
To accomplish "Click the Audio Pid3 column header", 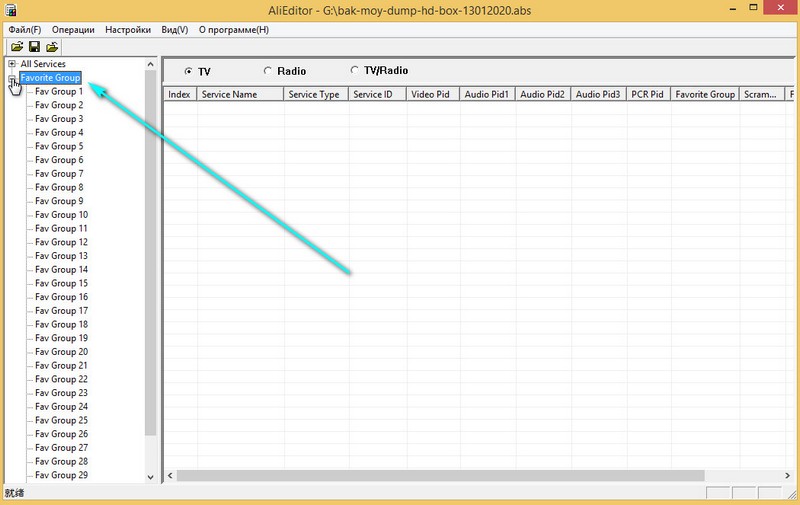I will 599,94.
